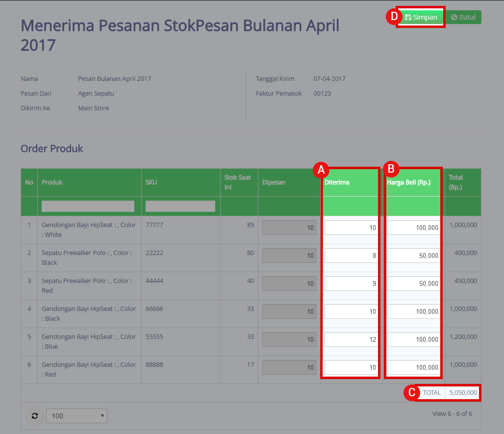Click the Total (Rp.) column header
This screenshot has width=504, height=434.
pos(463,182)
